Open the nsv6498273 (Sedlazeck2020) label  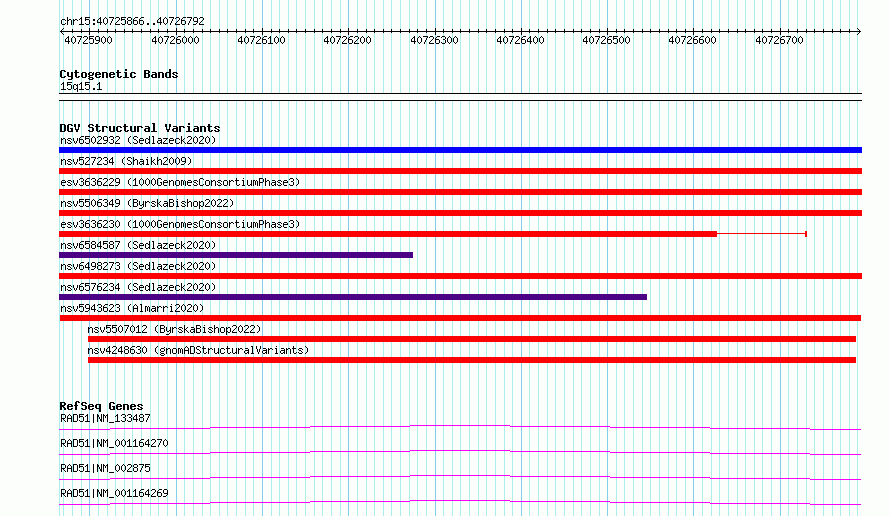click(138, 266)
